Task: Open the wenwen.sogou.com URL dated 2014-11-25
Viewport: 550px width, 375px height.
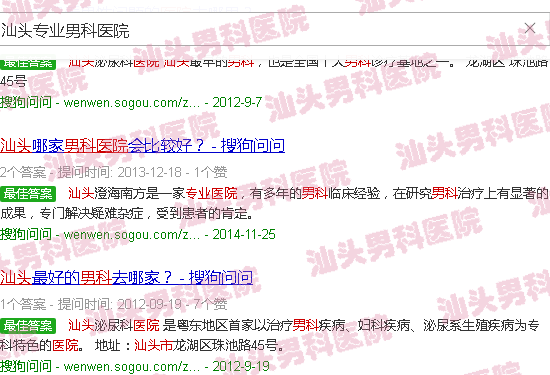Action: point(132,234)
